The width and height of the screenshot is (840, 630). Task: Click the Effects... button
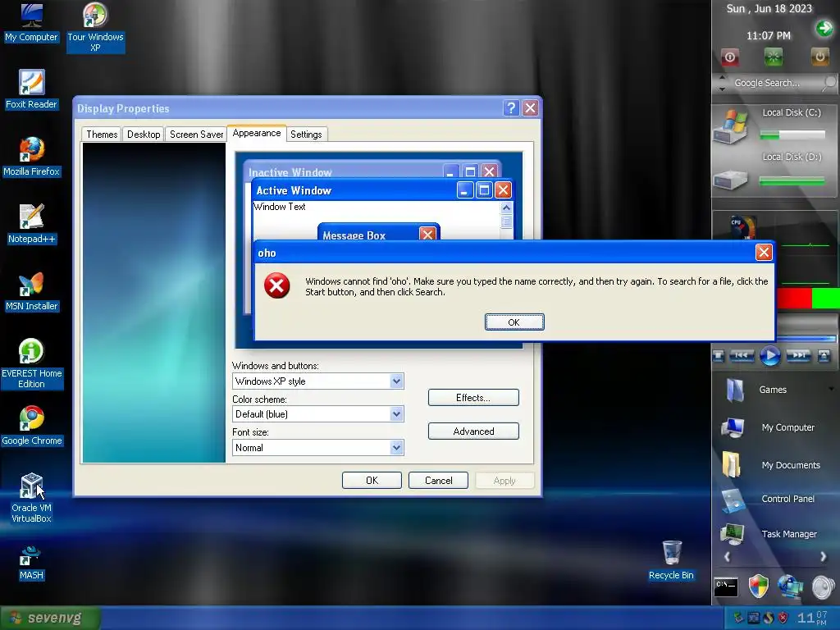pos(473,398)
